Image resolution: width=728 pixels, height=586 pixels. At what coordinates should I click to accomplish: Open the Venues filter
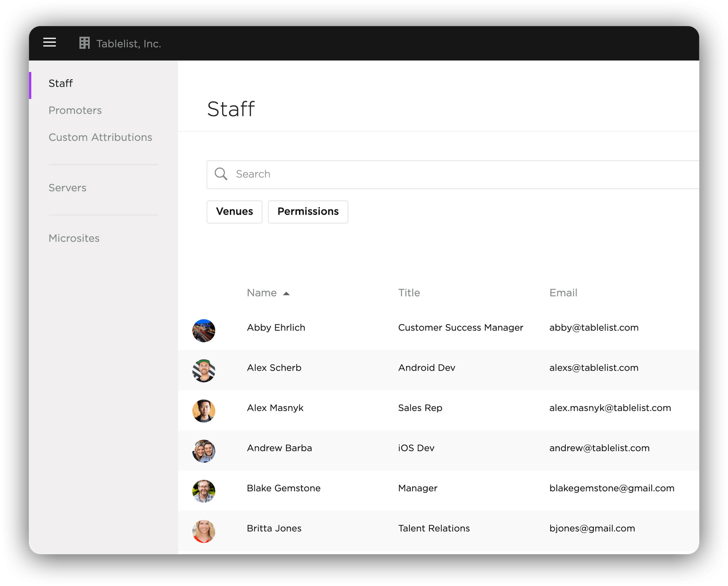pyautogui.click(x=234, y=211)
